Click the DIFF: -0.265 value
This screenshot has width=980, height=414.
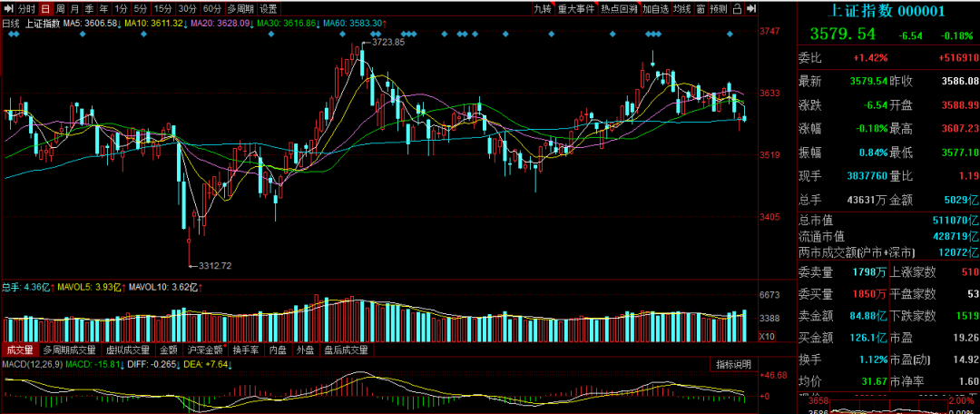(x=152, y=365)
